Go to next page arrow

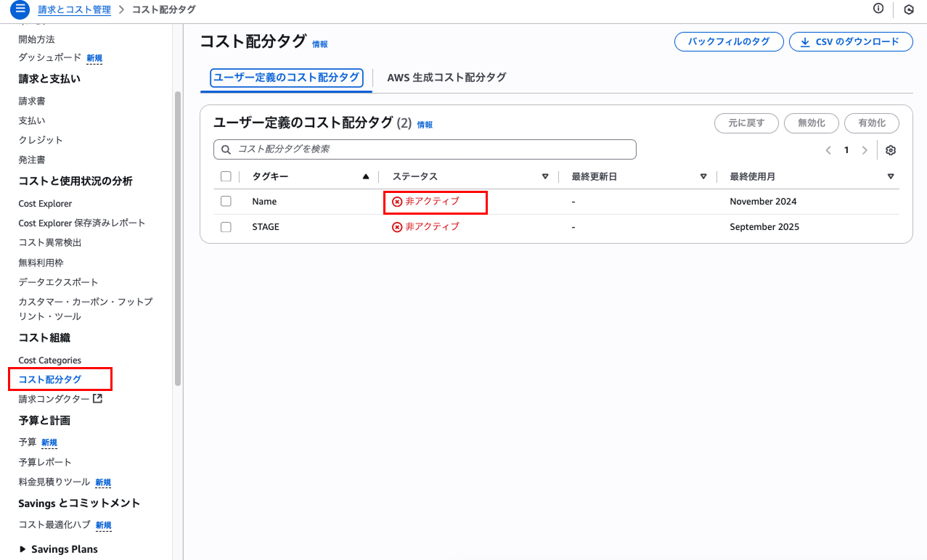tap(864, 150)
